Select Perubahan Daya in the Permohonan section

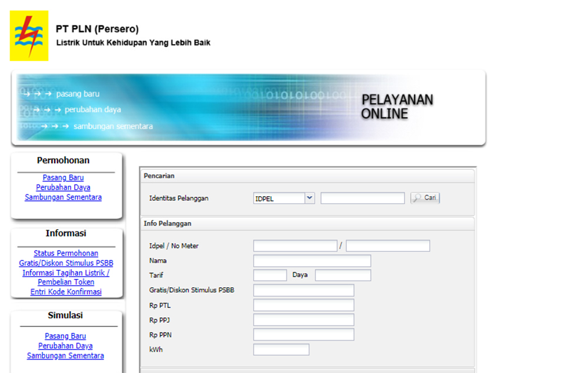tap(63, 187)
